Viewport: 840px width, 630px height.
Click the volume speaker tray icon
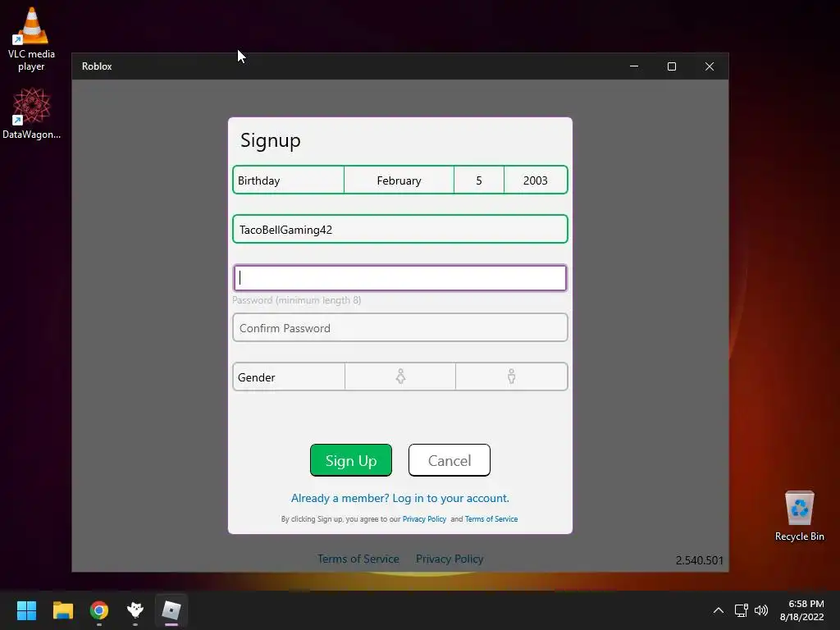tap(760, 610)
